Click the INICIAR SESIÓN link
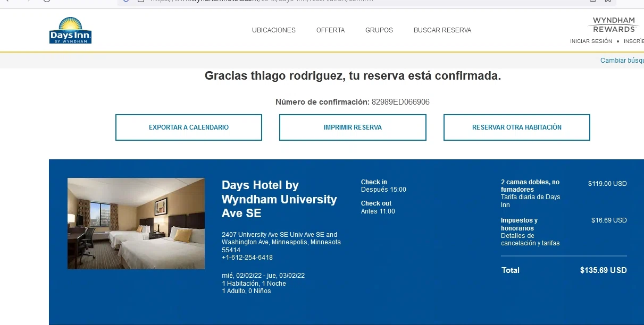This screenshot has height=325, width=644. point(591,41)
